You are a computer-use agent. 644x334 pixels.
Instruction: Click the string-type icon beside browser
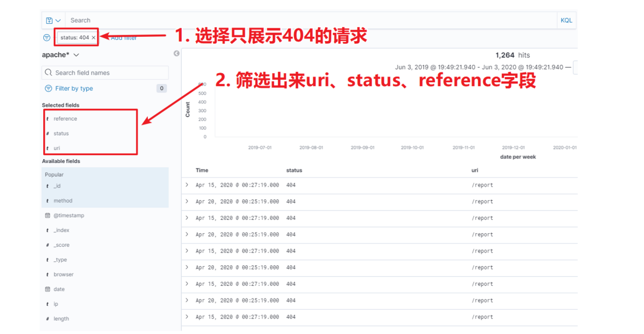pyautogui.click(x=48, y=275)
